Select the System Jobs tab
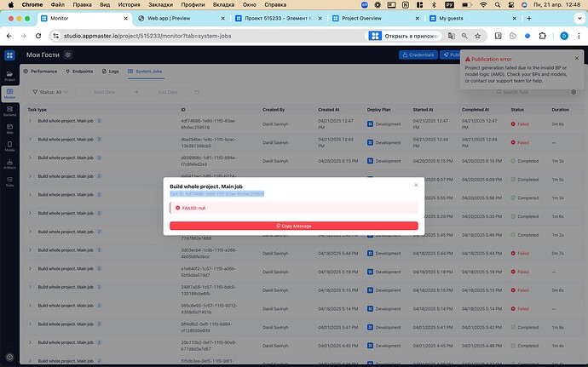The width and height of the screenshot is (588, 367). click(x=145, y=72)
